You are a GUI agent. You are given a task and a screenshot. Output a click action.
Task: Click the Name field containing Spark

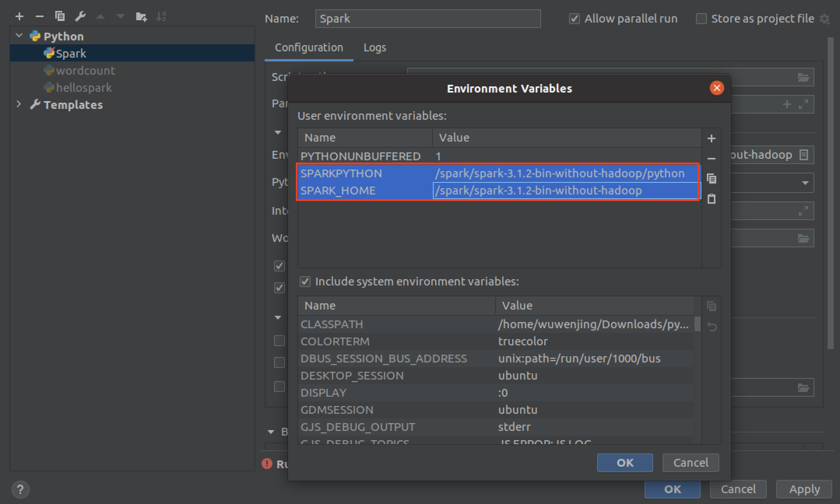pos(427,19)
